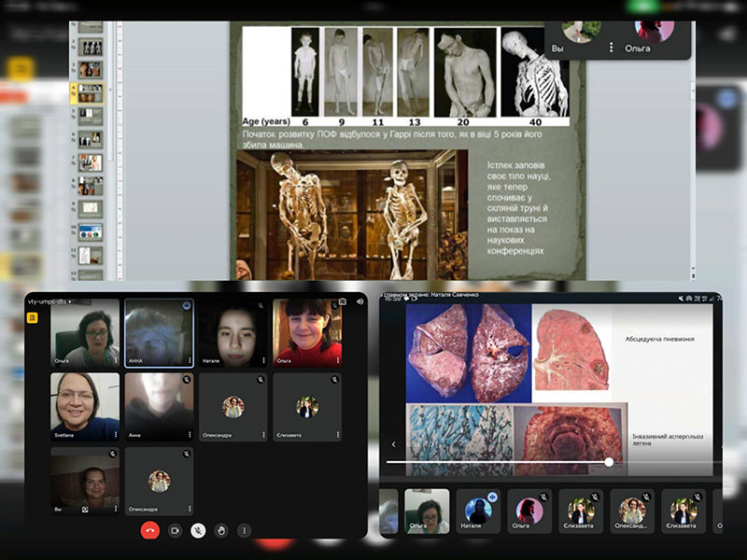Image resolution: width=747 pixels, height=560 pixels.
Task: Click the speaker audio output icon
Action: (x=359, y=301)
